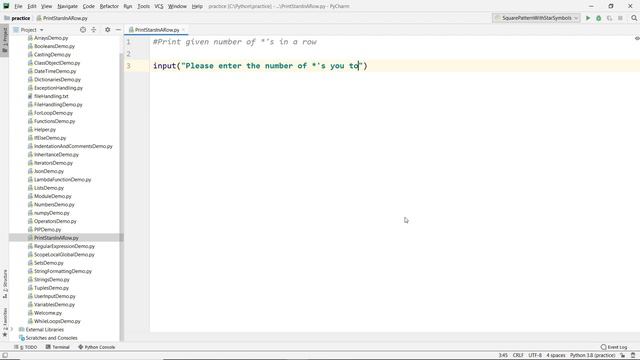640x360 pixels.
Task: Click the Stop icon in the toolbar
Action: (x=620, y=18)
